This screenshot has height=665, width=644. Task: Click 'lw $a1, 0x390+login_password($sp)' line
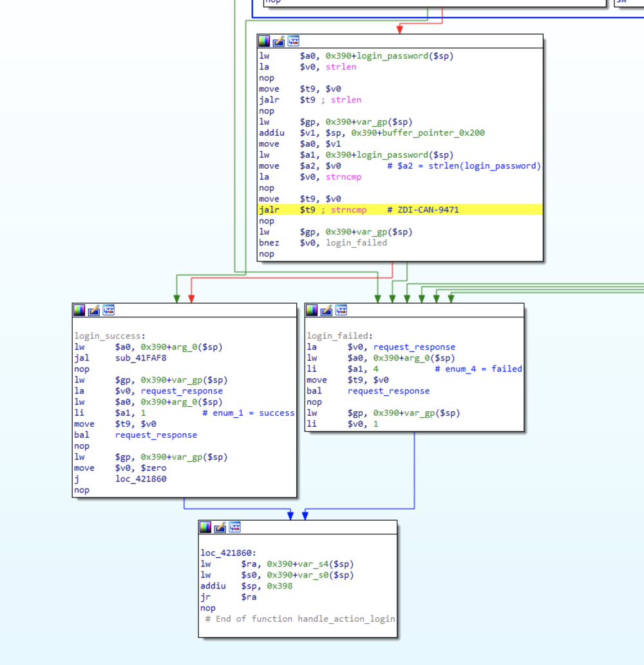(x=356, y=155)
